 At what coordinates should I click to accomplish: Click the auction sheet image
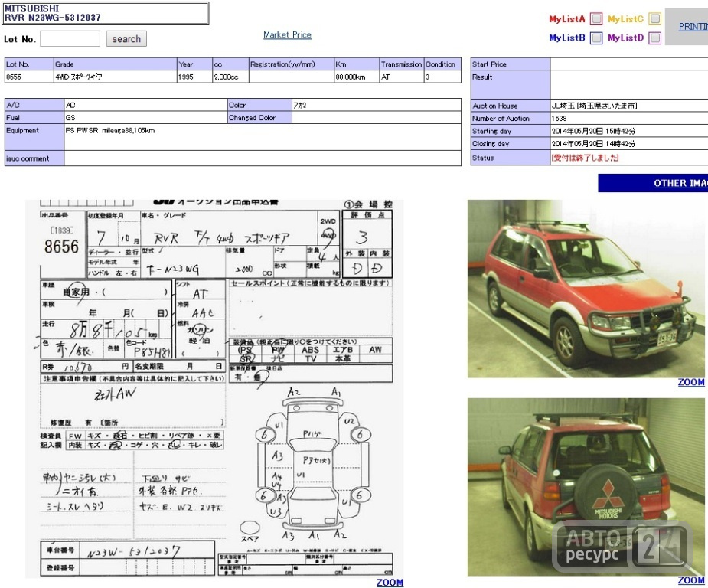214,388
